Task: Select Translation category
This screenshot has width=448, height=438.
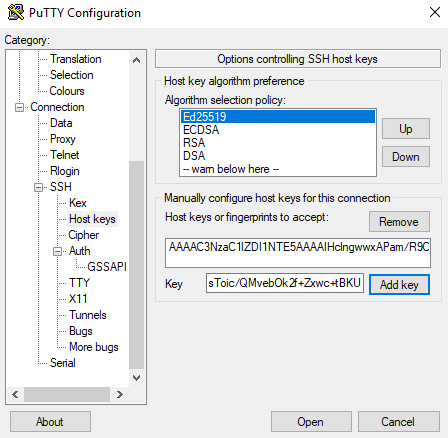Action: pyautogui.click(x=76, y=59)
